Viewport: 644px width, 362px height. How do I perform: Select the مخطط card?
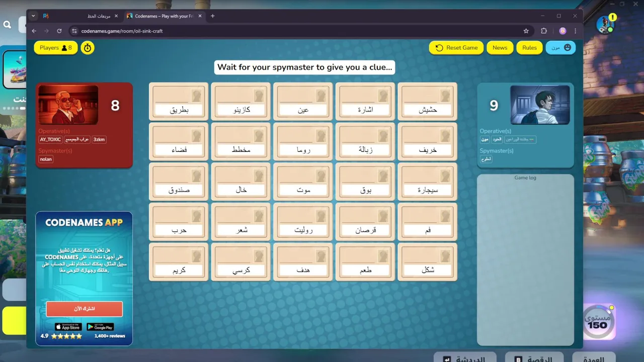241,141
